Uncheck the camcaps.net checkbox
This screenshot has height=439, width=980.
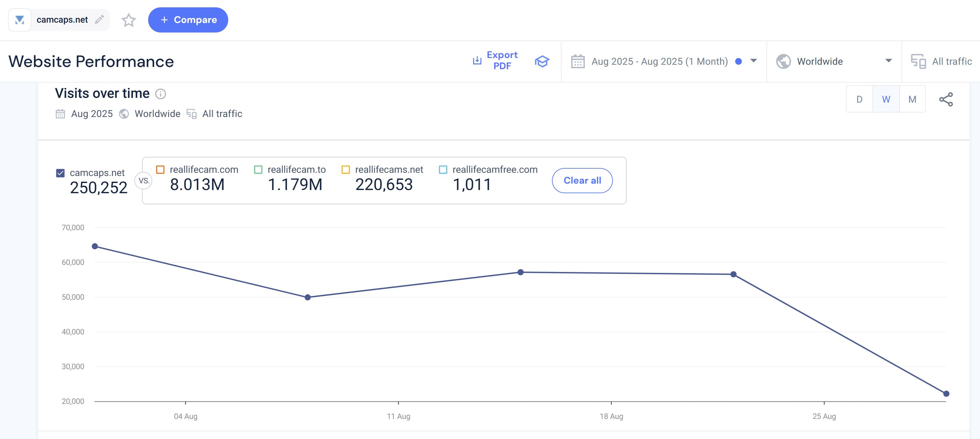click(x=60, y=173)
